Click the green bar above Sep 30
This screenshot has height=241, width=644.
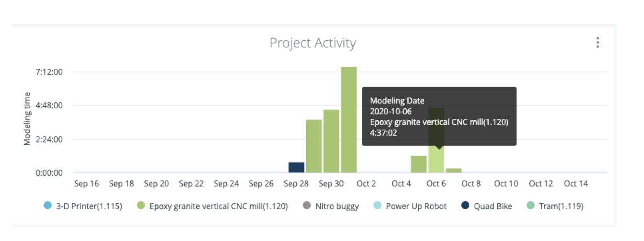point(331,141)
